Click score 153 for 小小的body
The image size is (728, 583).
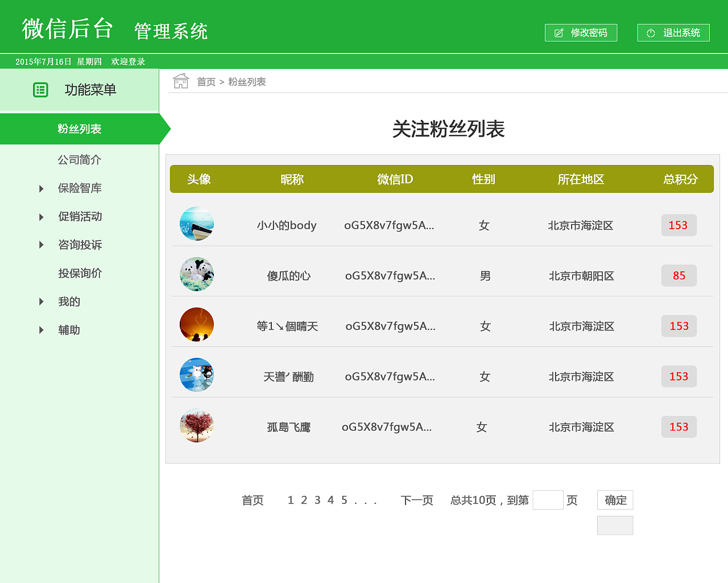tap(679, 225)
